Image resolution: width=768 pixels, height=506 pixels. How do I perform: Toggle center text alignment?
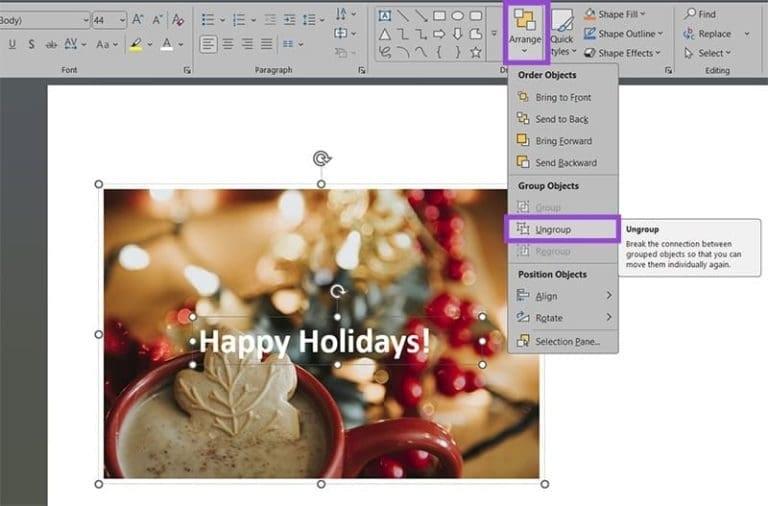[x=228, y=44]
